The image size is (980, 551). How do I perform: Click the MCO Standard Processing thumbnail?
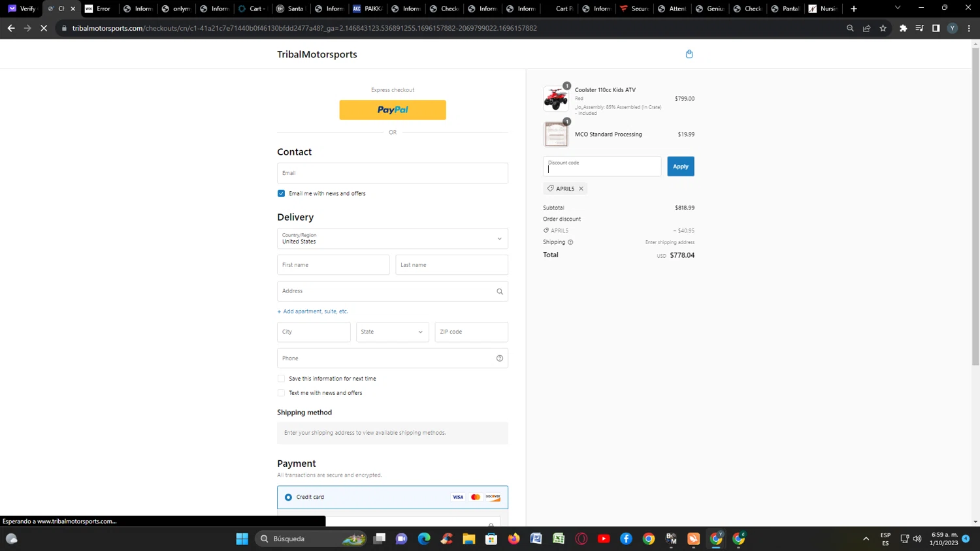pos(556,134)
